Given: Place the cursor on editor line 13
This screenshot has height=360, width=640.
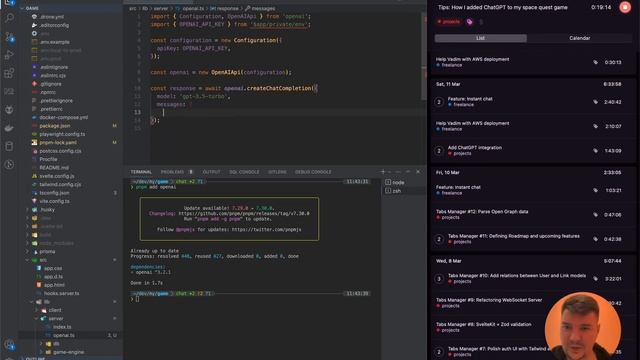Looking at the screenshot, I should point(286,112).
